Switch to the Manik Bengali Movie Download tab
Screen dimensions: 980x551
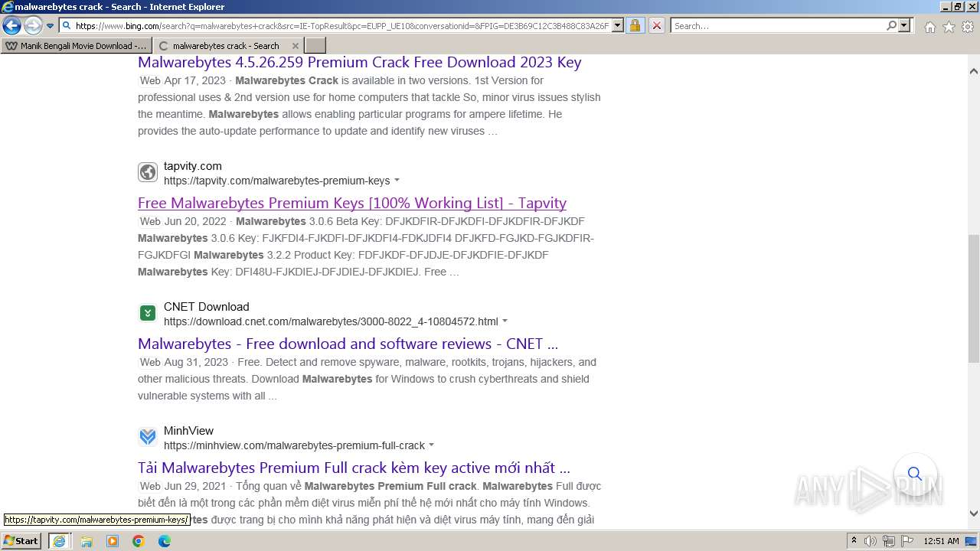point(77,46)
